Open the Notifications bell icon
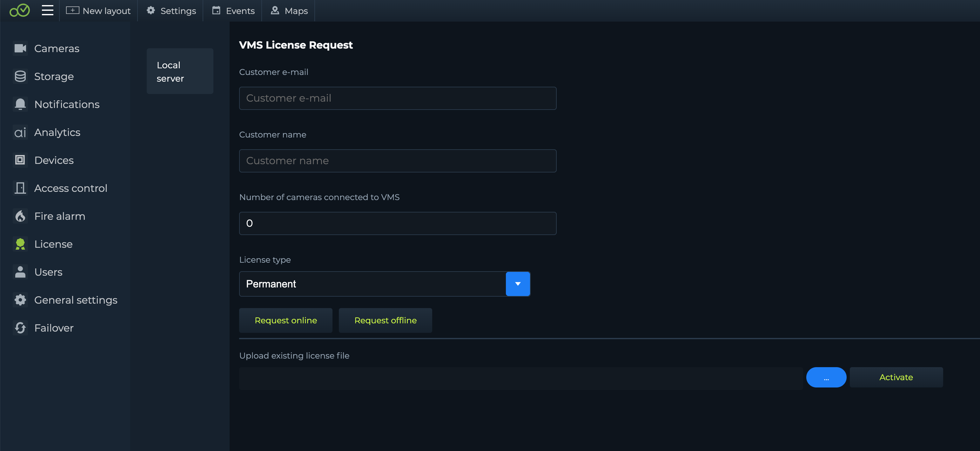Image resolution: width=980 pixels, height=451 pixels. (20, 104)
